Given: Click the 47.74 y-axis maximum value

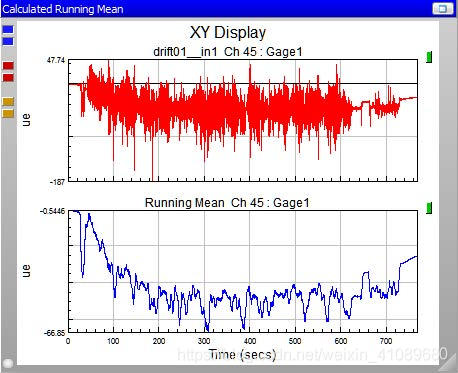Looking at the screenshot, I should [56, 60].
